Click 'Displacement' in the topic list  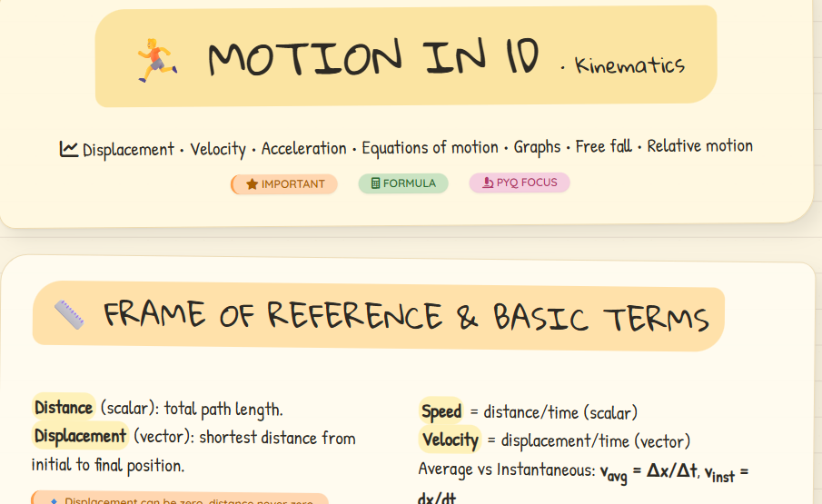pyautogui.click(x=128, y=150)
